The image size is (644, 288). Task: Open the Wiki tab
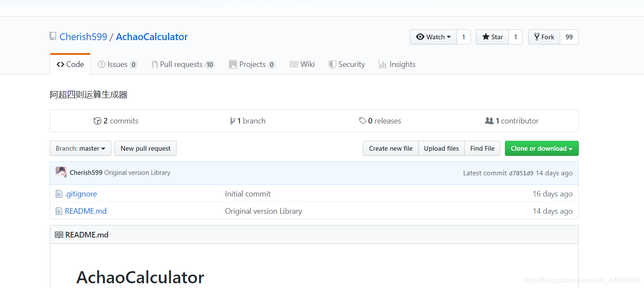[x=302, y=64]
